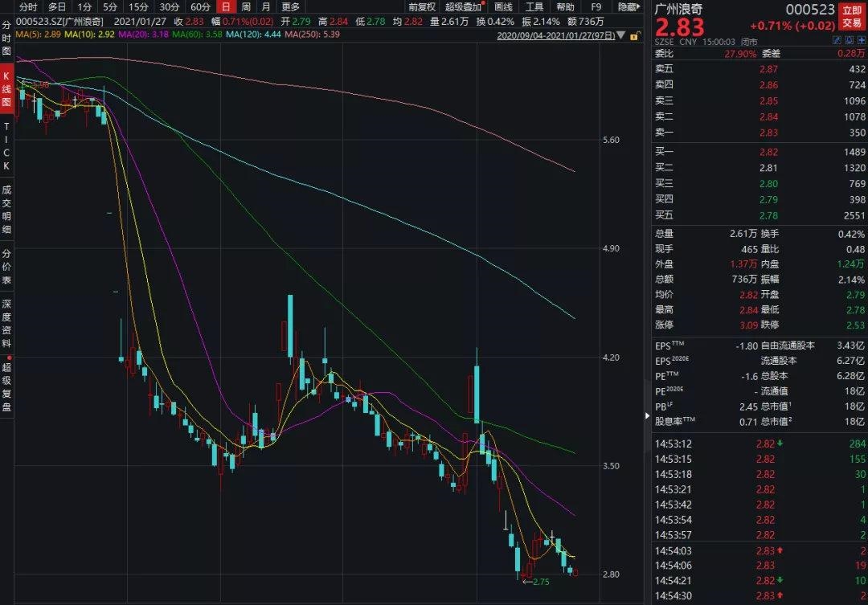This screenshot has height=605, width=868.
Task: Click the 立即交易 trade button
Action: coord(852,17)
